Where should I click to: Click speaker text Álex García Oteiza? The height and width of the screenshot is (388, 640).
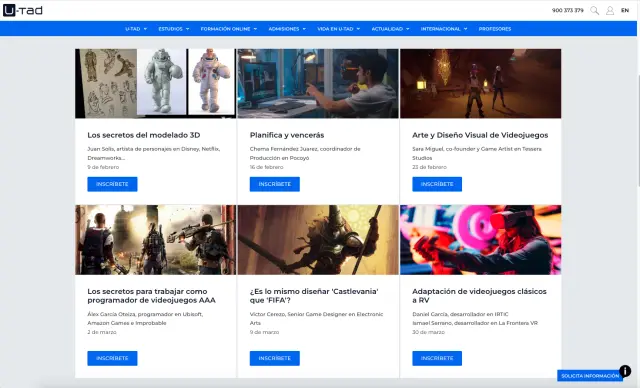coord(145,319)
